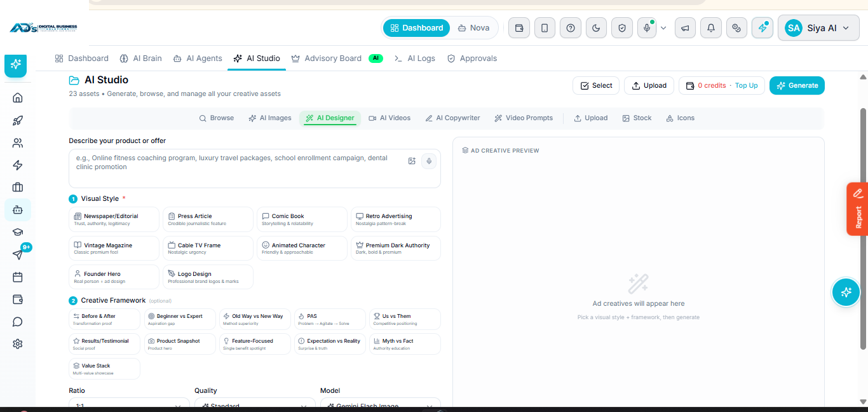The height and width of the screenshot is (412, 868).
Task: Click the blue Generate button
Action: click(797, 85)
